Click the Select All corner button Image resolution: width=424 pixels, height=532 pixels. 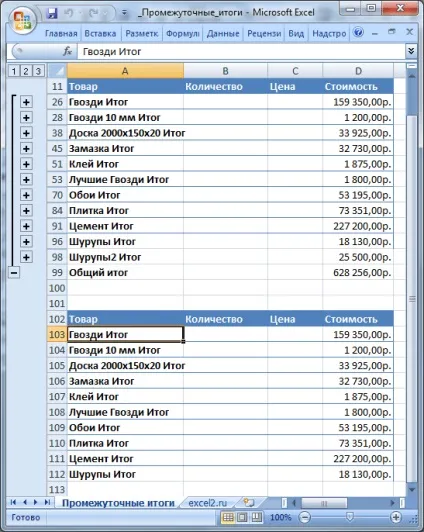pos(57,71)
